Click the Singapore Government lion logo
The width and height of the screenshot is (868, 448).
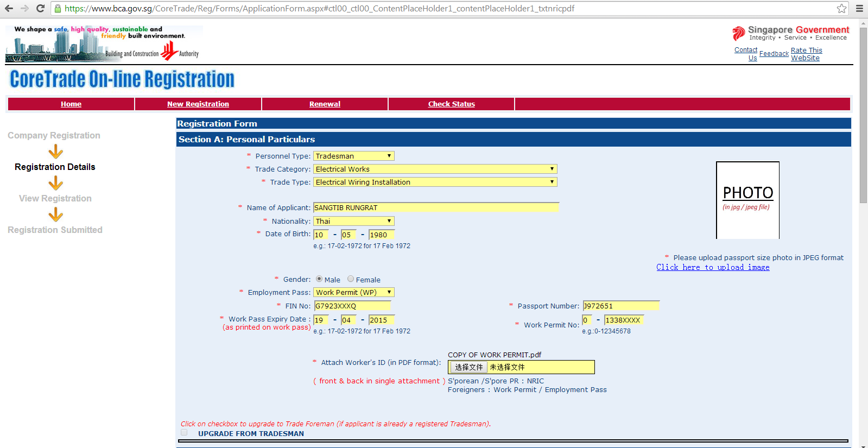[738, 34]
